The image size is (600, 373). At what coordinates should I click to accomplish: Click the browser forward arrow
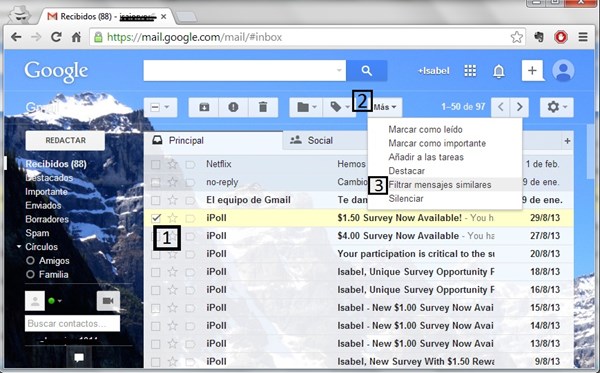(36, 37)
